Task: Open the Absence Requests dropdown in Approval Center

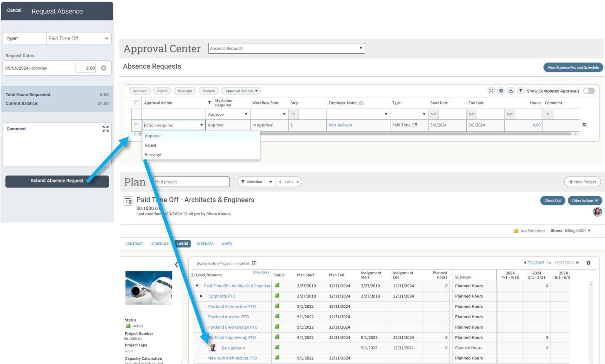Action: point(286,48)
